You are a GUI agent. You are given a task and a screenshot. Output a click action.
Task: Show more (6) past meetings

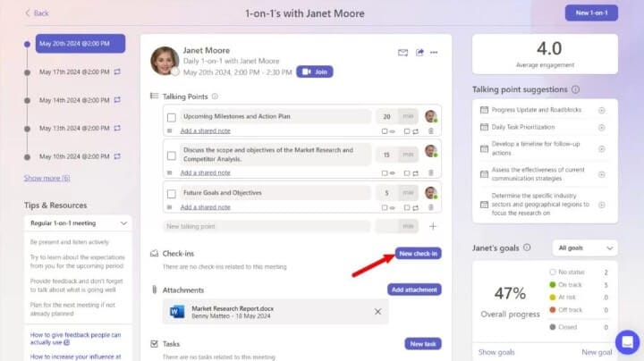click(47, 178)
